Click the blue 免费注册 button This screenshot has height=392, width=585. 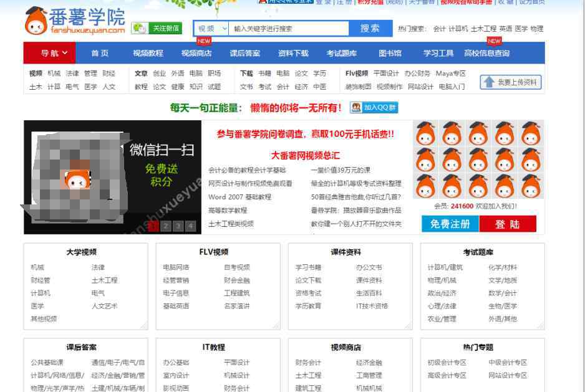click(450, 224)
